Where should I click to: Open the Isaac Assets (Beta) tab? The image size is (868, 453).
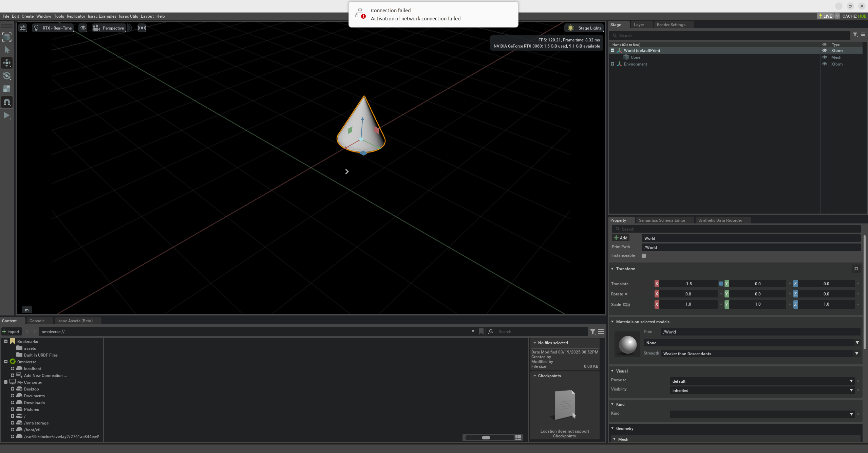click(75, 321)
